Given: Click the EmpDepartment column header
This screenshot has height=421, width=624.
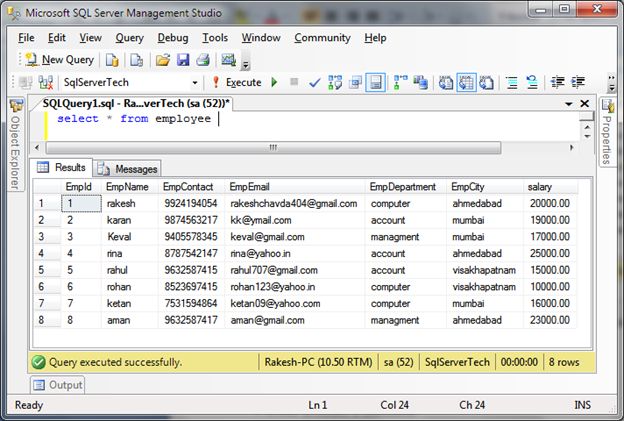Looking at the screenshot, I should tap(405, 187).
